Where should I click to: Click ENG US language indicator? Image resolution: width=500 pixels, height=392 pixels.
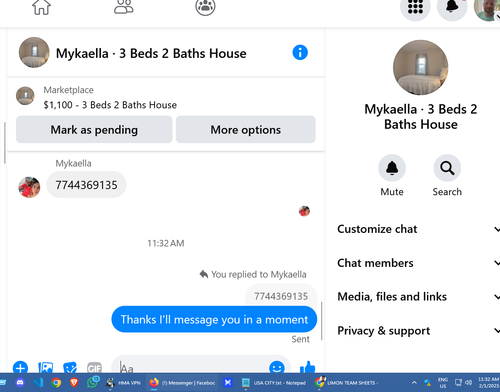443,383
